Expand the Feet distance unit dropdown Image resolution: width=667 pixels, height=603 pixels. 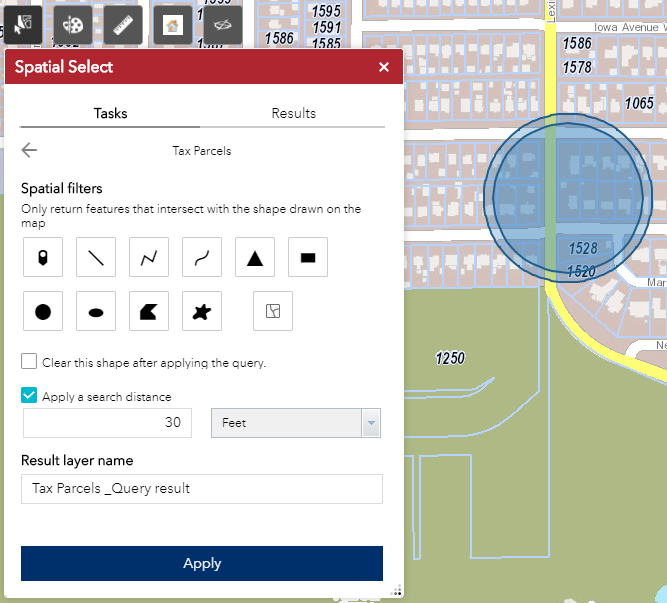click(x=296, y=423)
